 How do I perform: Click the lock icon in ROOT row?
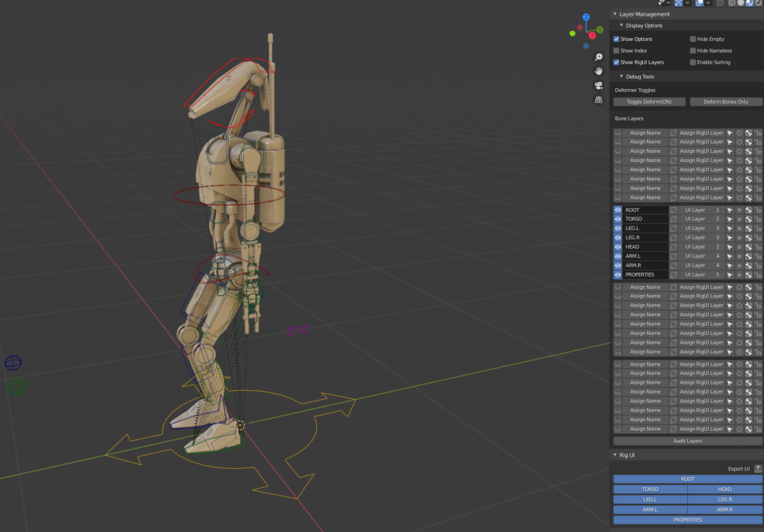click(x=758, y=210)
